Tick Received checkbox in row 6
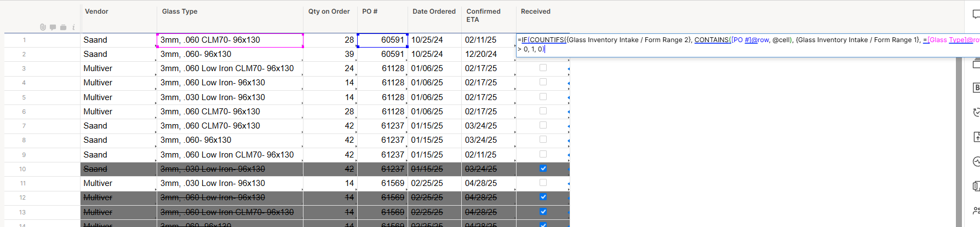 click(543, 111)
